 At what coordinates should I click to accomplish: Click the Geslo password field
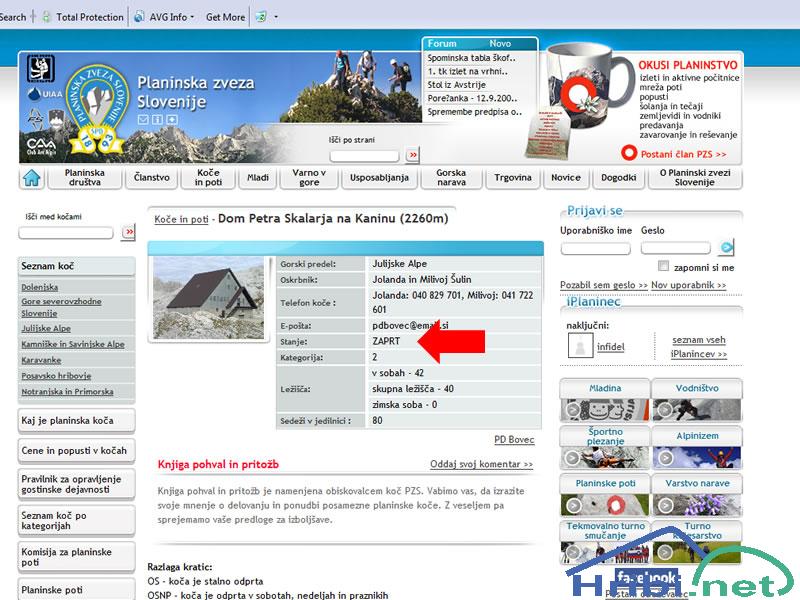pyautogui.click(x=676, y=248)
